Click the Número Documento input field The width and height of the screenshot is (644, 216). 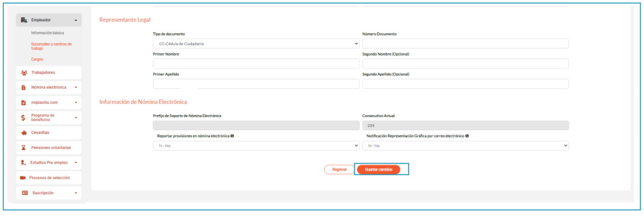[465, 44]
